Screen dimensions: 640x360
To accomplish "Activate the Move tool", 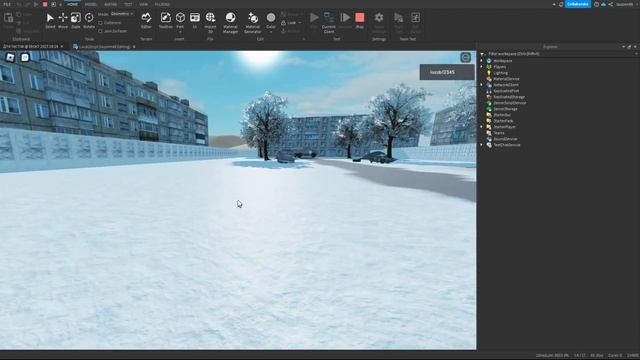I will pos(63,20).
